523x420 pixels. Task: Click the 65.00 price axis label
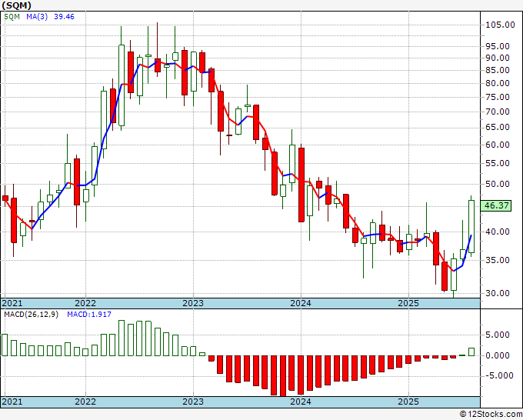point(498,127)
